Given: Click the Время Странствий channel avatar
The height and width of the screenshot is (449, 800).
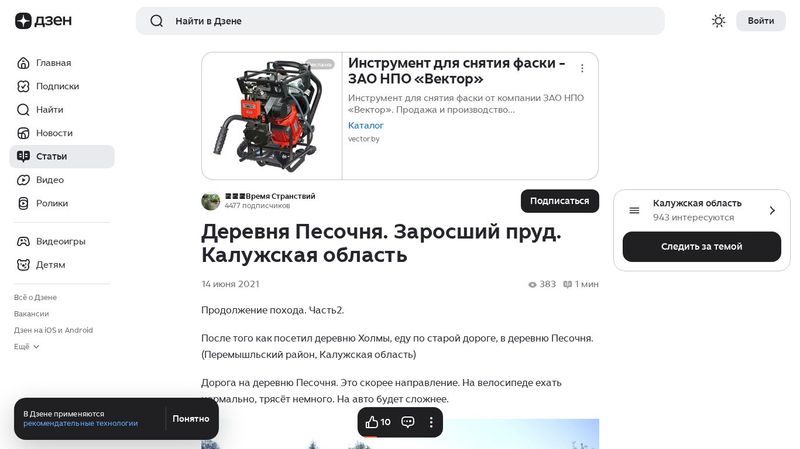Looking at the screenshot, I should [211, 201].
